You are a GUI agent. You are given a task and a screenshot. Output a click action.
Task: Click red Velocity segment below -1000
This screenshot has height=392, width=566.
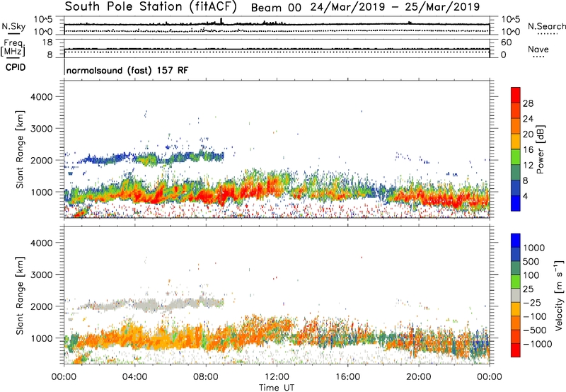tap(516, 350)
